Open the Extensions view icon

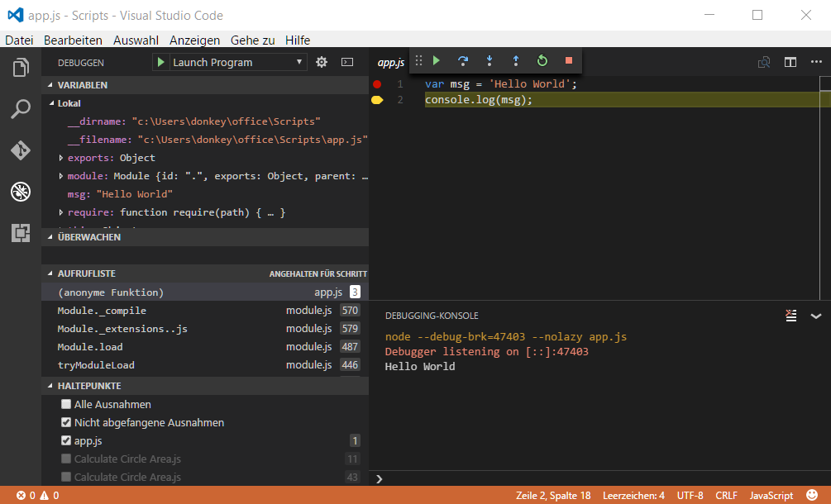[21, 233]
